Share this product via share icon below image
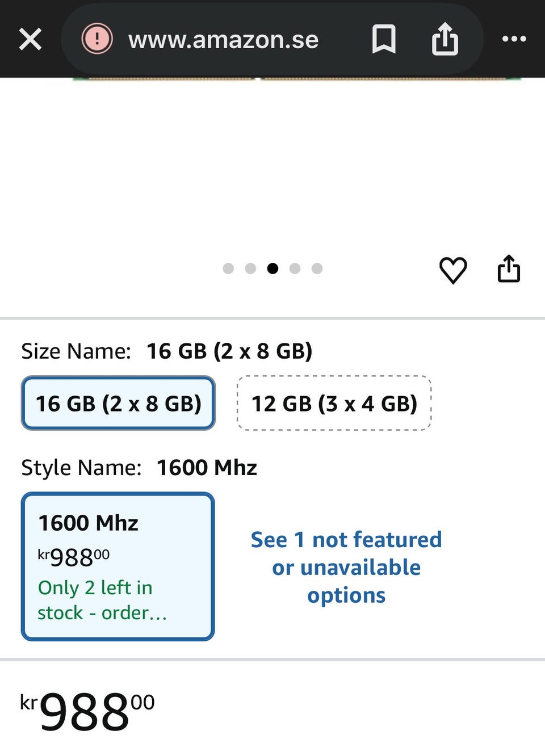Screen dimensions: 545x756 509,268
